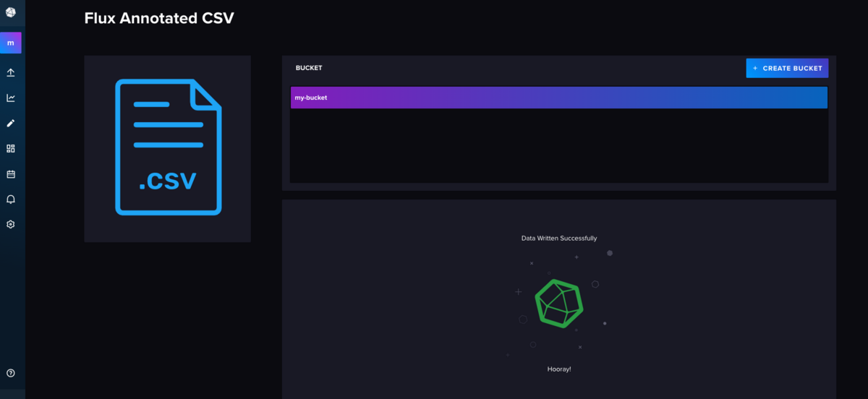Click the "Data Written Successfully" text
This screenshot has height=399, width=868.
(559, 238)
